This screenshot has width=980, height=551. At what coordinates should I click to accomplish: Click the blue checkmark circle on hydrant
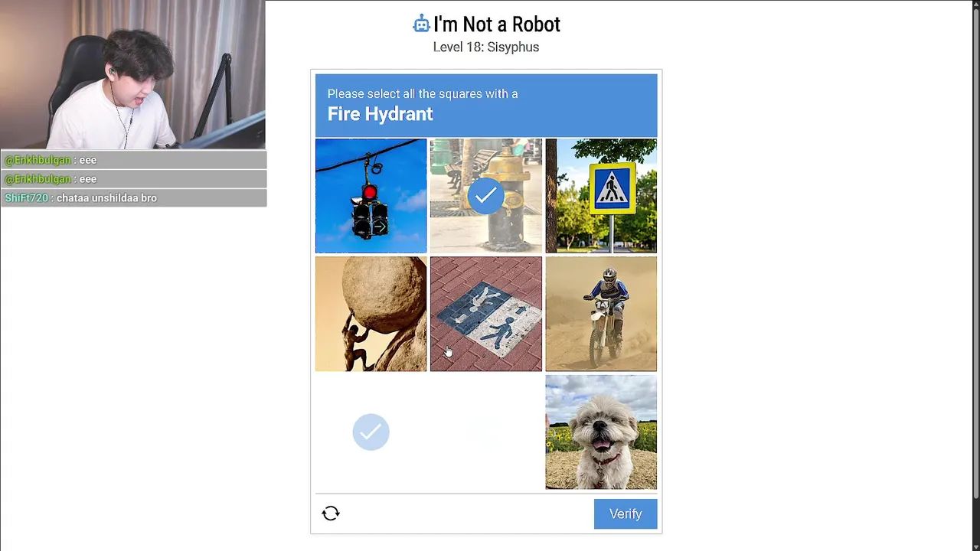coord(486,196)
